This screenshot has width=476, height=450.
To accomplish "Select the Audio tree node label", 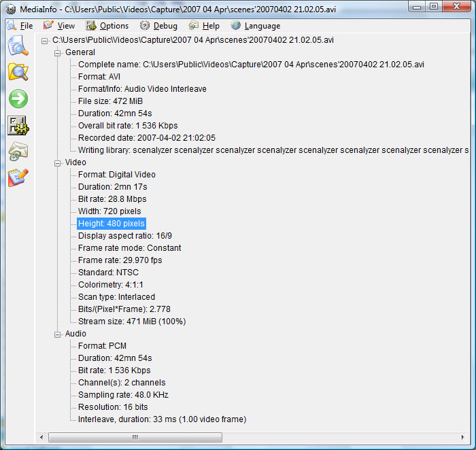I will tap(75, 334).
